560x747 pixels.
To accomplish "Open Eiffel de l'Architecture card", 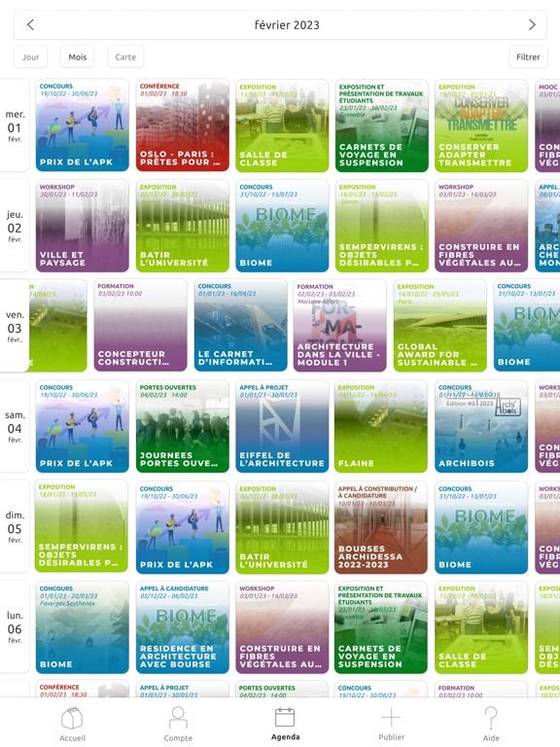I will pyautogui.click(x=282, y=426).
